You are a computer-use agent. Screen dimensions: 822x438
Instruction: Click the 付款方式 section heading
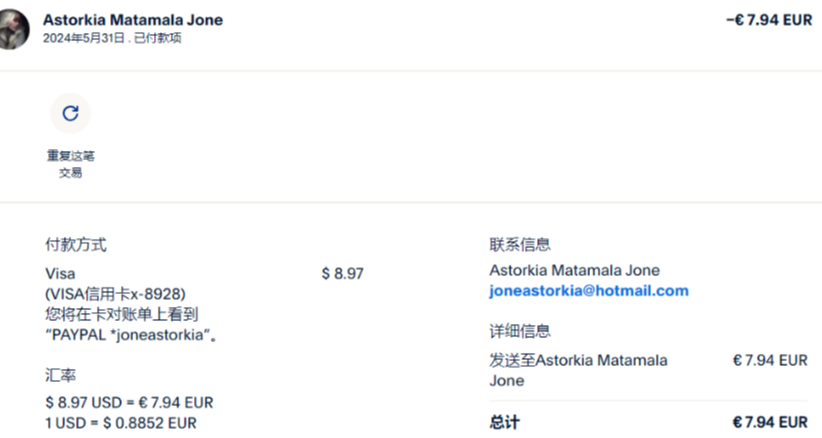point(76,244)
